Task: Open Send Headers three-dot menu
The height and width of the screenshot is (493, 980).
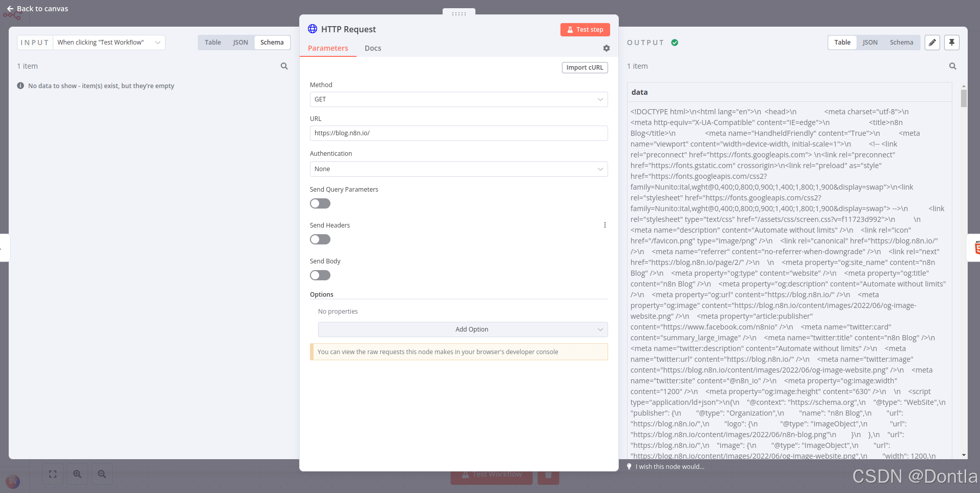Action: 605,225
